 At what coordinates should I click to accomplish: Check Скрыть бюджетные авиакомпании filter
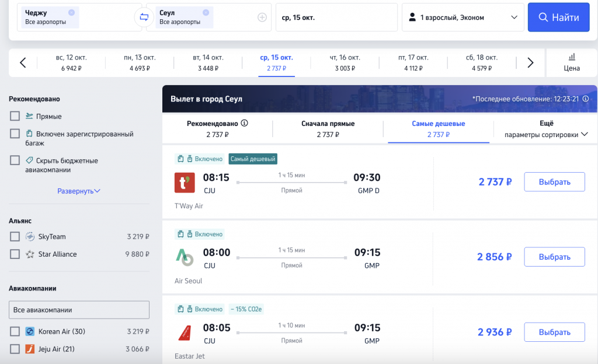(15, 160)
